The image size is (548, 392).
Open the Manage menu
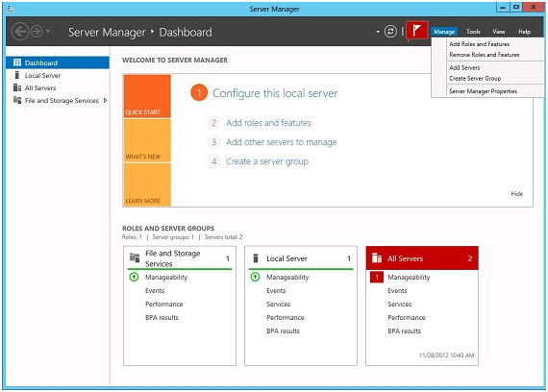click(444, 32)
